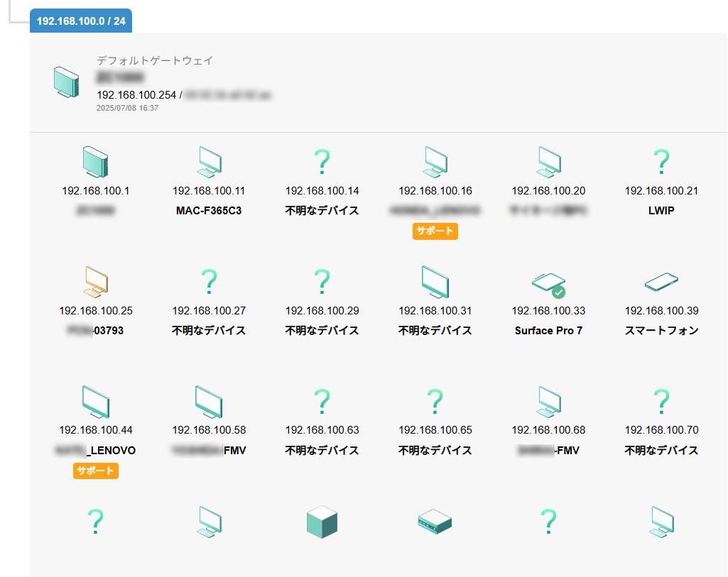The width and height of the screenshot is (728, 577).
Task: Select the server icon at 192.168.100.1
Action: point(95,162)
